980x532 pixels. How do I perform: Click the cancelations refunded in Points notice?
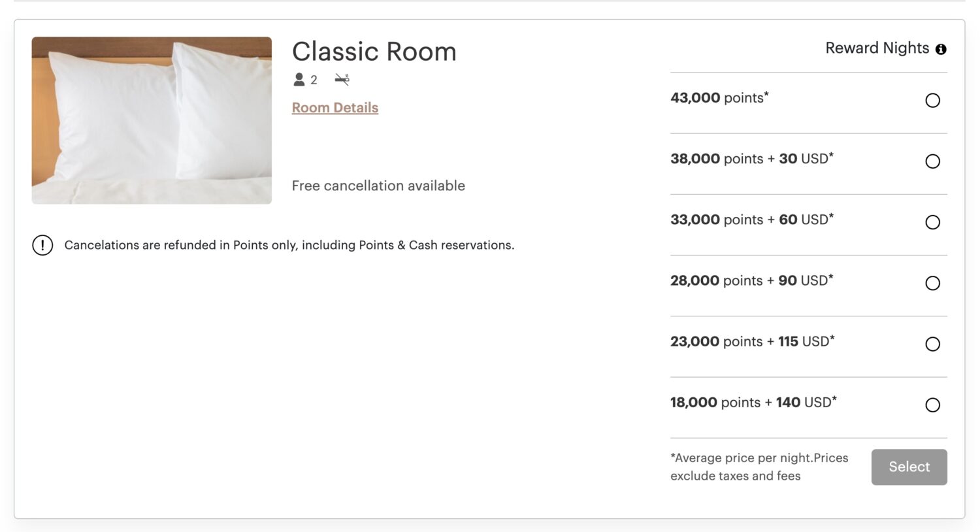point(289,245)
